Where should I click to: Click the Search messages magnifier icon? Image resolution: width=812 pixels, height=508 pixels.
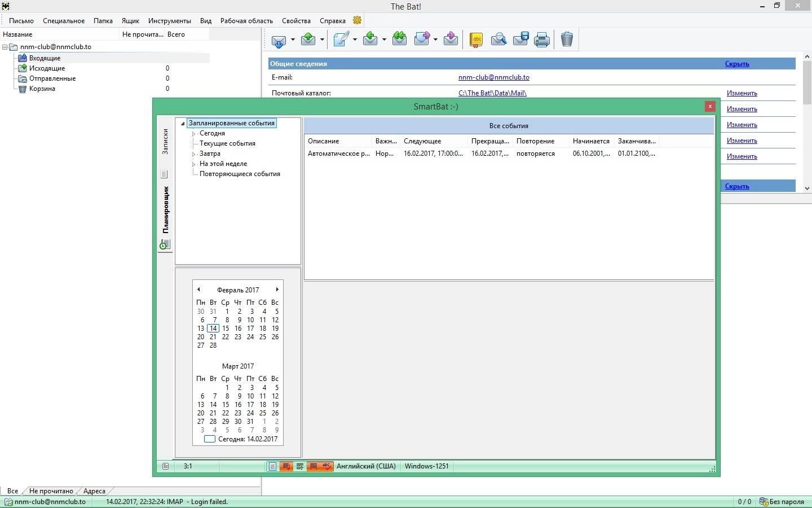coord(498,39)
